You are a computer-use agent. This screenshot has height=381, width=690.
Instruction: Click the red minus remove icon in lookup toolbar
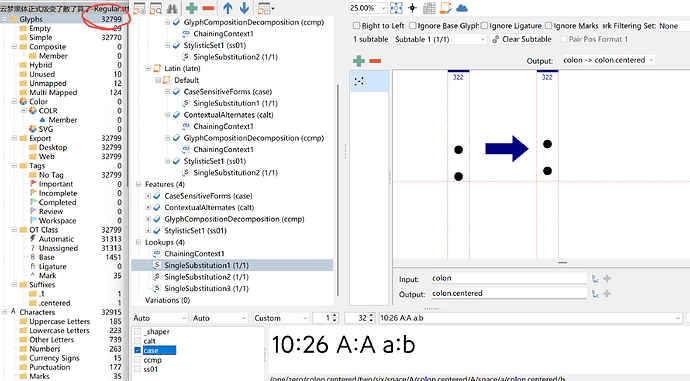(208, 8)
